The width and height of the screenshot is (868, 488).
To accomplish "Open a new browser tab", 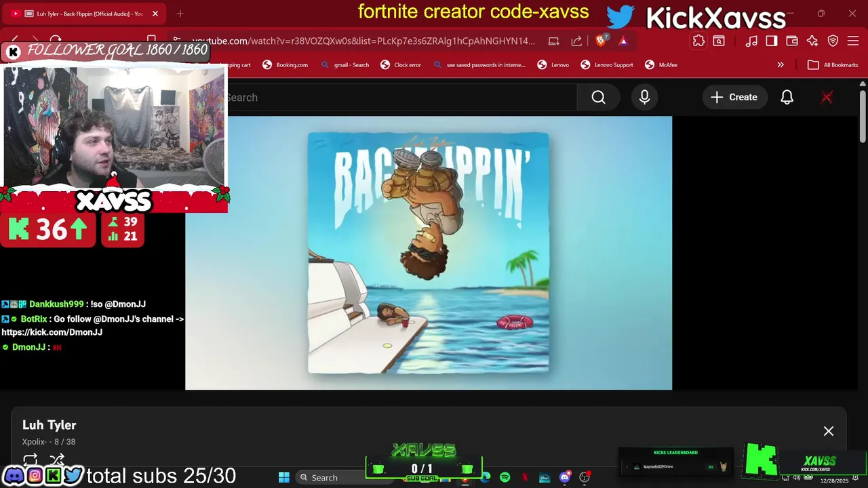I will click(x=180, y=14).
